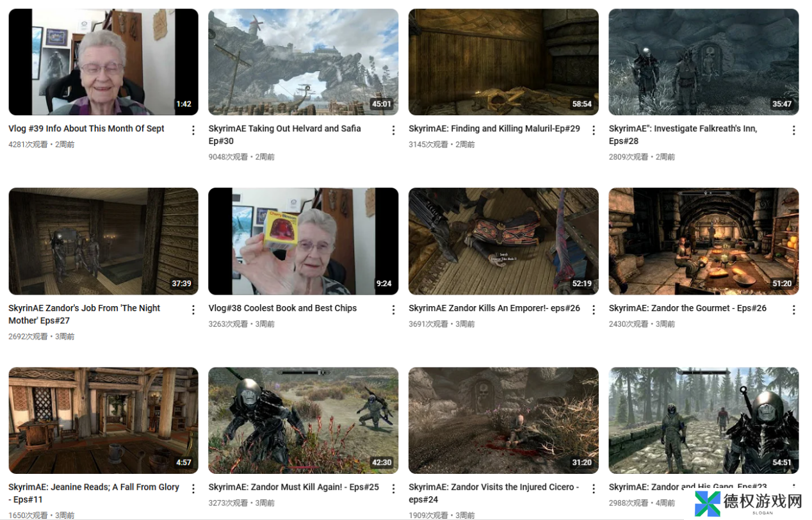This screenshot has height=520, width=812.
Task: Open title 'Vlog#38 Coolest Book and Best Chips'
Action: coord(282,308)
